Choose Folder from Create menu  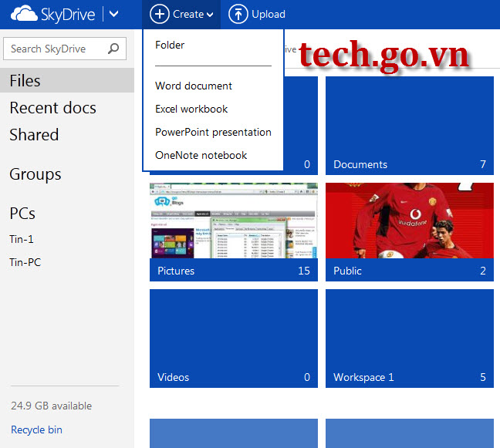coord(170,45)
